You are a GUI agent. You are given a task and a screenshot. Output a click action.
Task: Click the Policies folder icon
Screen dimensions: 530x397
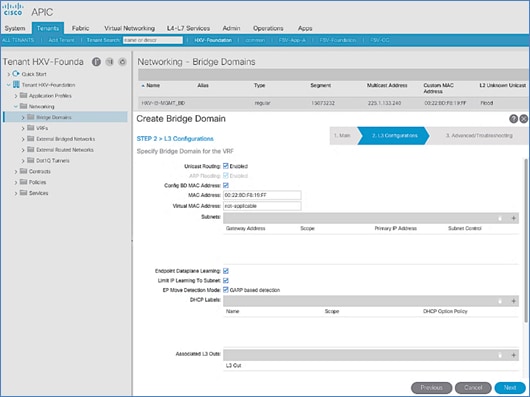tap(23, 182)
